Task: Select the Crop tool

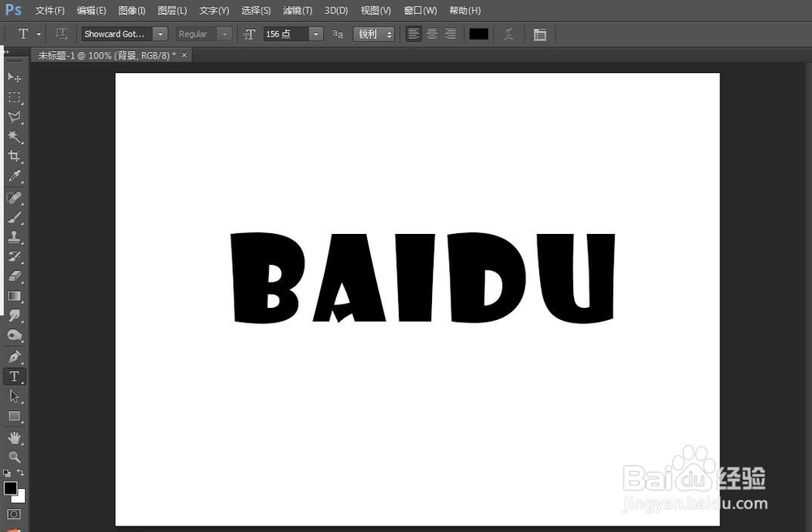Action: pos(14,156)
